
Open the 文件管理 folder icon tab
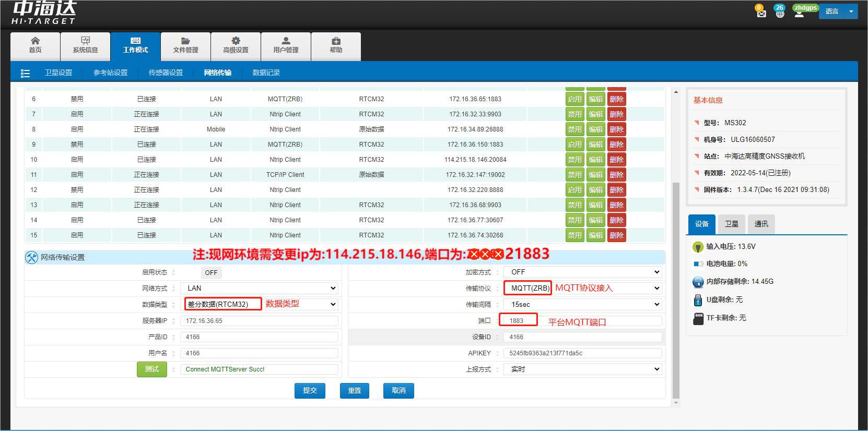coord(185,45)
